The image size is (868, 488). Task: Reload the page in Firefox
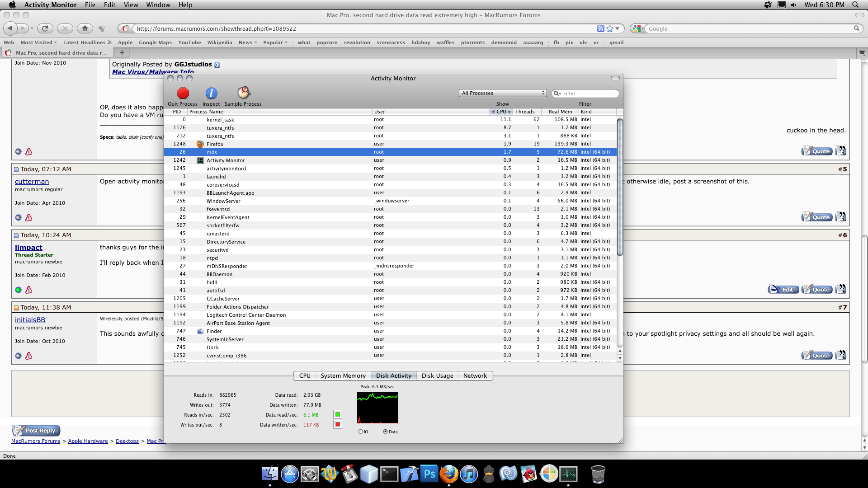click(x=45, y=28)
